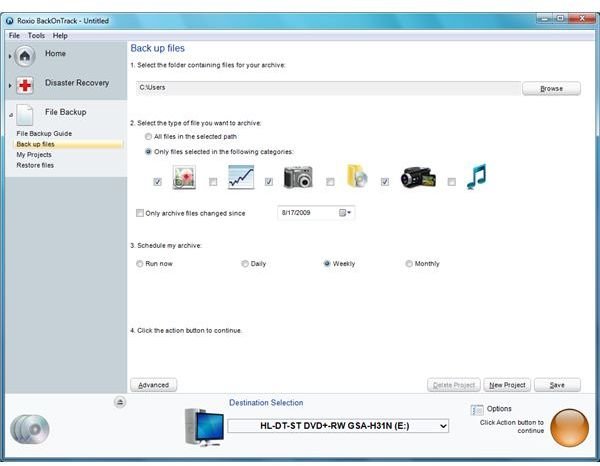Click the Destination Selection heading

pos(266,402)
